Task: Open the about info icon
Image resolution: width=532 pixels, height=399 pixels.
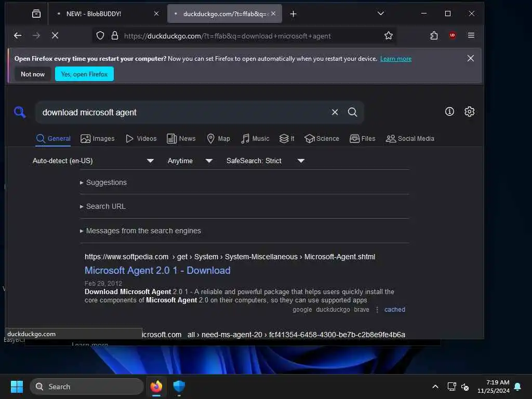Action: coord(449,112)
